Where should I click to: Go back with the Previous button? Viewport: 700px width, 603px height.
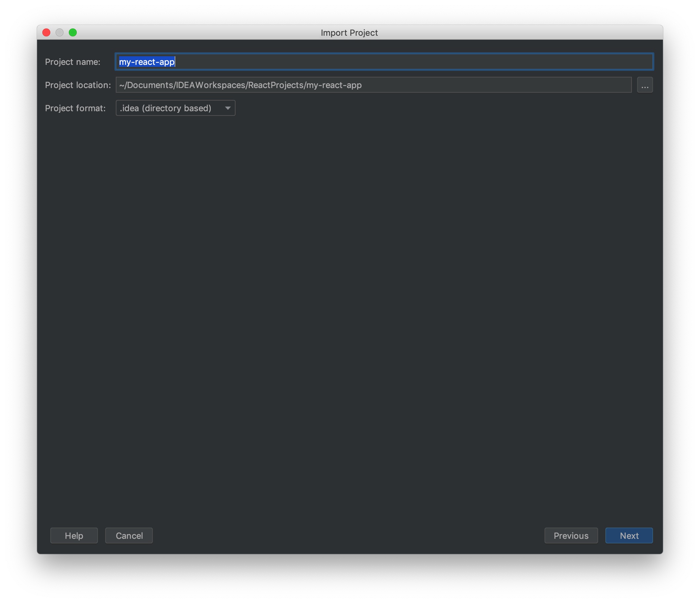click(x=571, y=535)
